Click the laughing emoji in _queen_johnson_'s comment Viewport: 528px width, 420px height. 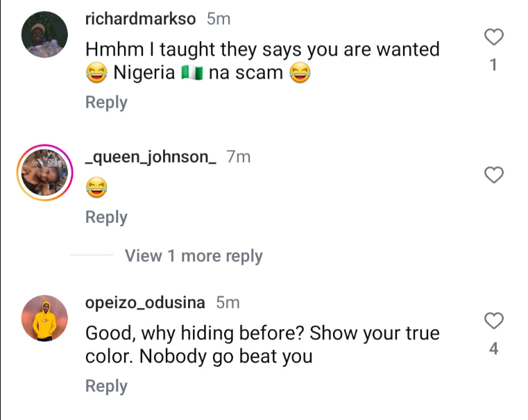[96, 186]
